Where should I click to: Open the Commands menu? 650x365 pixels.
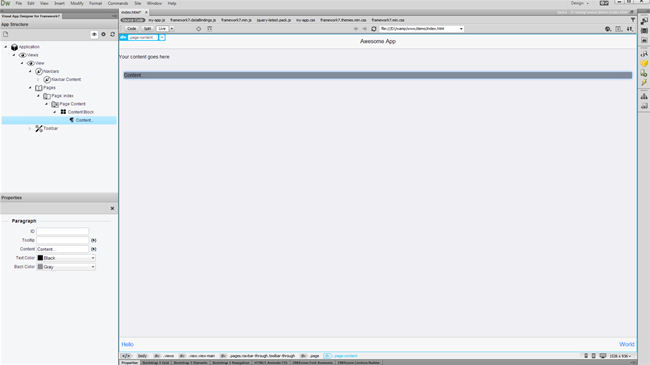click(118, 3)
